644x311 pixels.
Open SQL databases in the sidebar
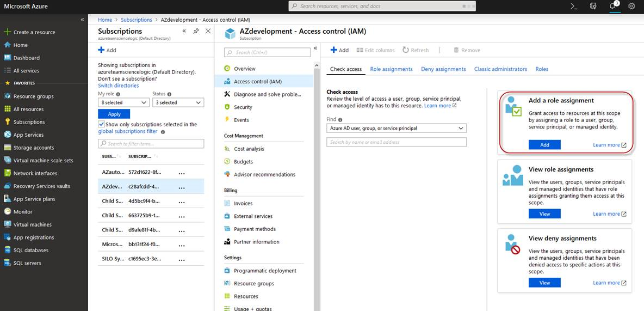point(30,251)
